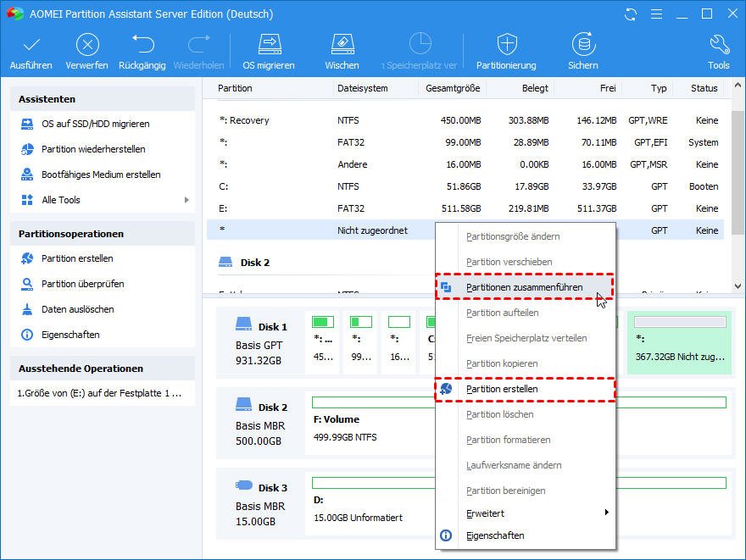Select Partitionen zusammenführen in context menu
Image resolution: width=746 pixels, height=560 pixels.
point(525,287)
